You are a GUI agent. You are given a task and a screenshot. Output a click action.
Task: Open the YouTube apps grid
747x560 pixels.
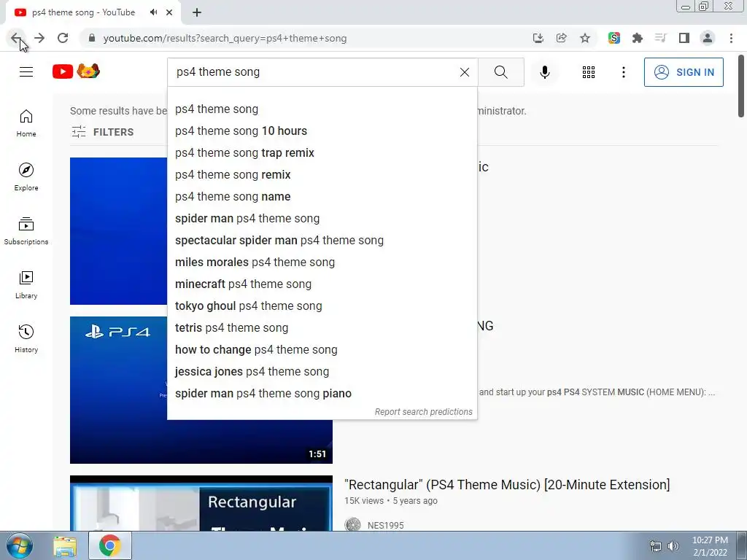click(589, 72)
